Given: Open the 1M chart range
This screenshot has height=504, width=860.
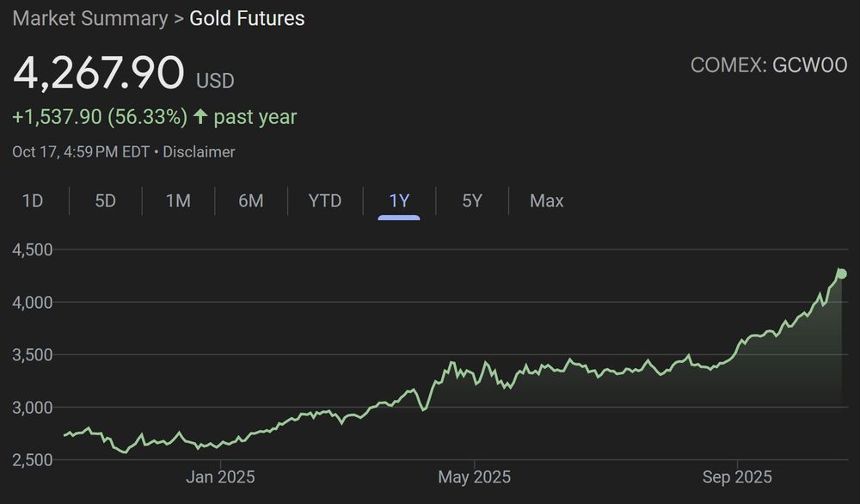Looking at the screenshot, I should (178, 200).
